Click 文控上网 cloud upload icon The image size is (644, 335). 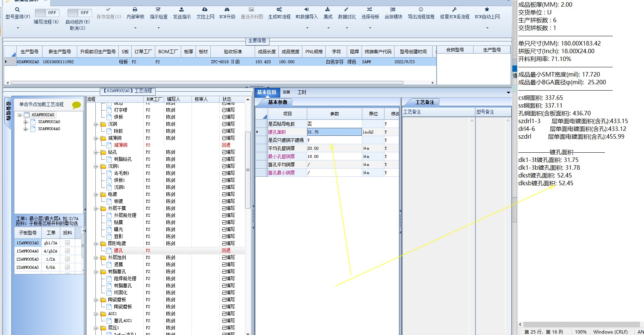[x=205, y=9]
